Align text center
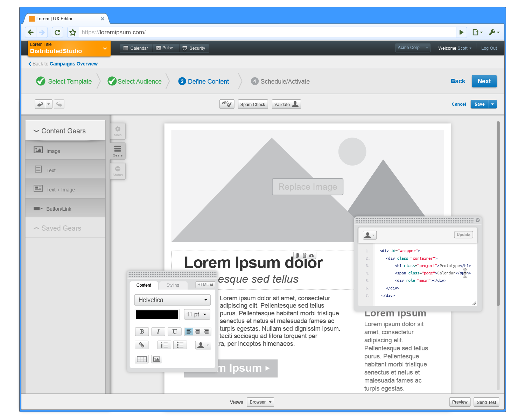The width and height of the screenshot is (525, 420). point(198,331)
